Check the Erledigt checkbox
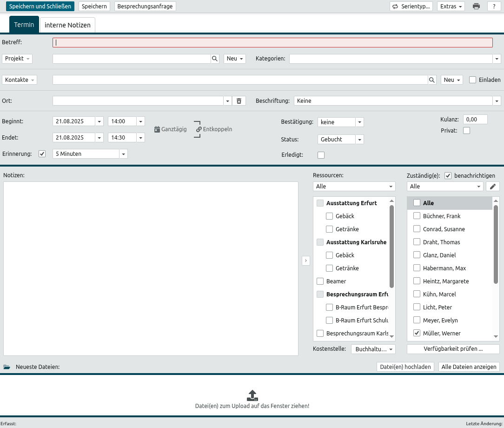Viewport: 504px width, 428px height. 321,155
